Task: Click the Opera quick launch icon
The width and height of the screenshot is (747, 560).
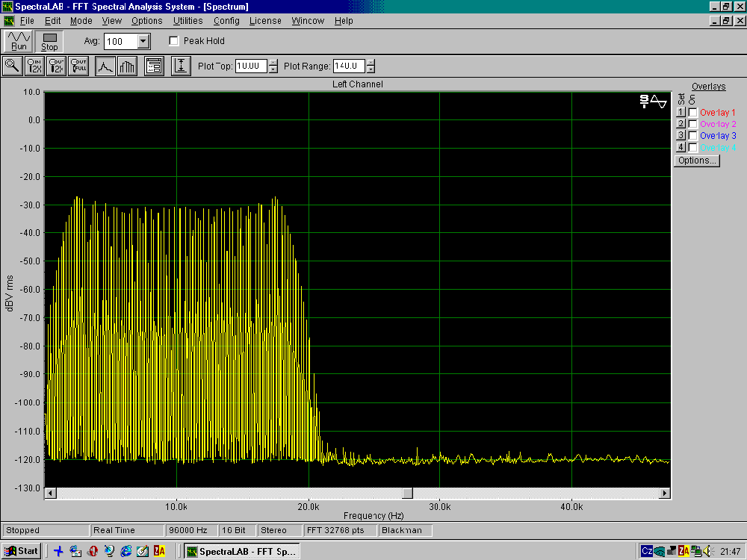Action: (93, 552)
